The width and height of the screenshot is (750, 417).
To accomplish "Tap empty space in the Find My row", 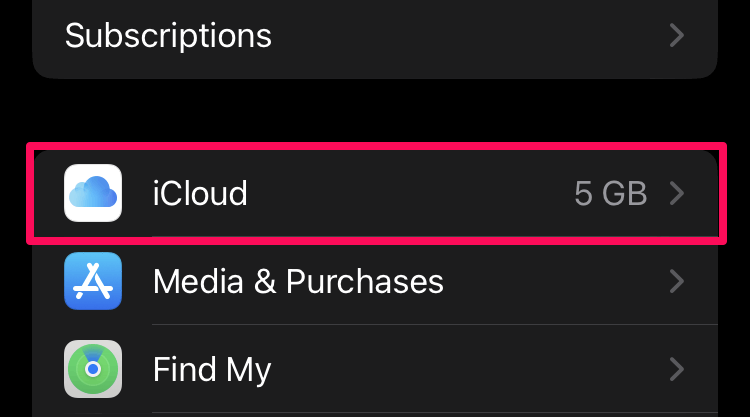I will click(469, 369).
